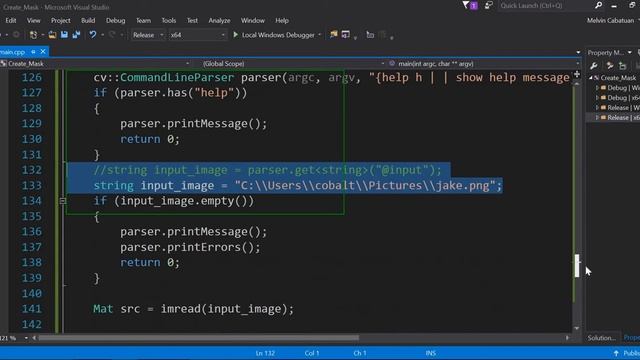640x360 pixels.
Task: Expand the highlighted Release x64 node
Action: (597, 118)
